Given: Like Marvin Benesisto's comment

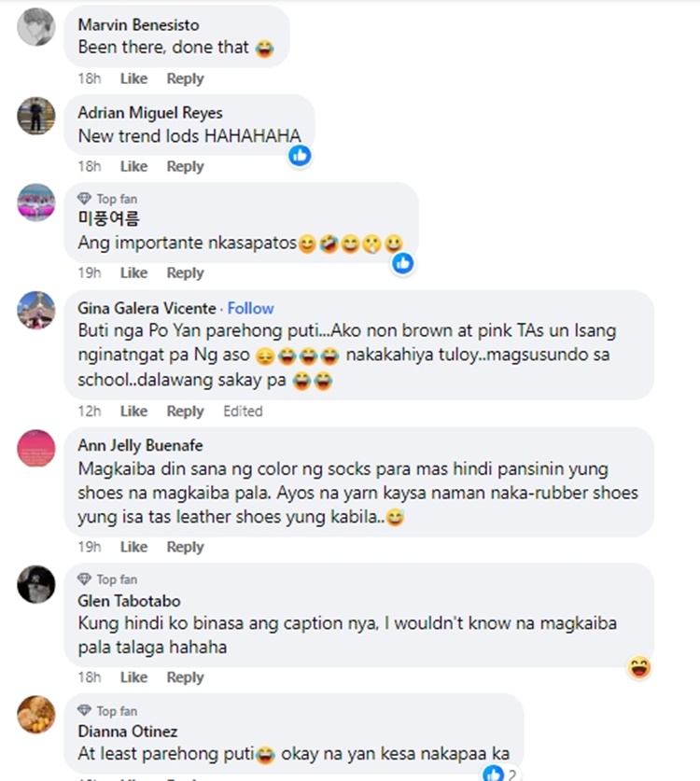Looking at the screenshot, I should pyautogui.click(x=133, y=78).
